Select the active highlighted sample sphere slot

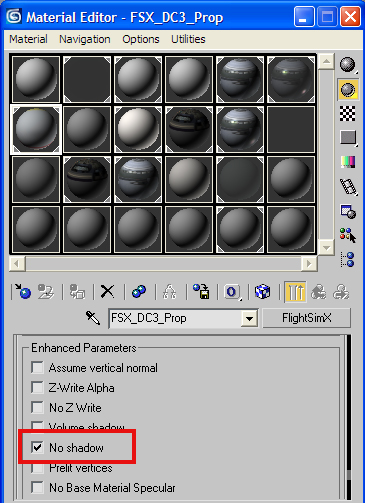pyautogui.click(x=36, y=130)
